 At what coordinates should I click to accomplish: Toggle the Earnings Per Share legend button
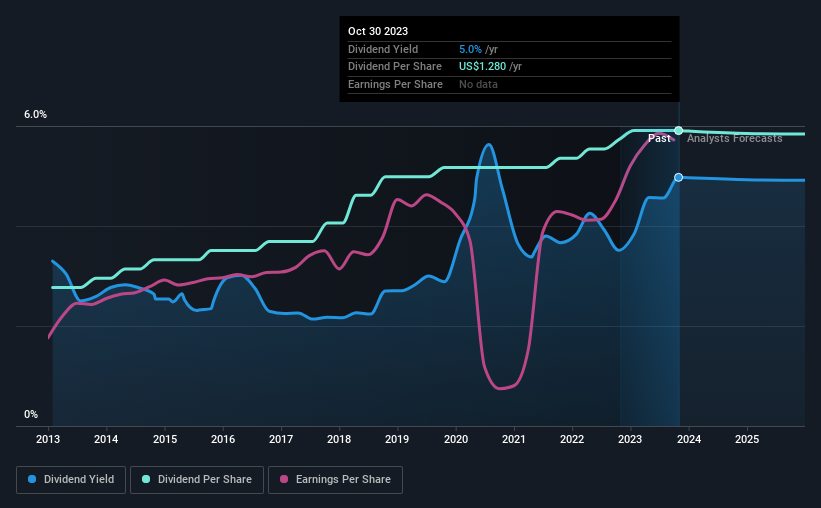click(335, 480)
